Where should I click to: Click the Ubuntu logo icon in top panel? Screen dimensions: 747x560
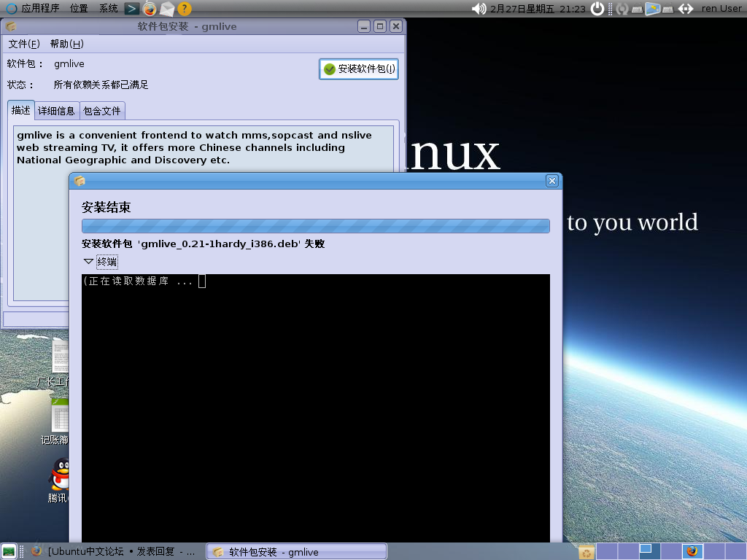pyautogui.click(x=12, y=9)
